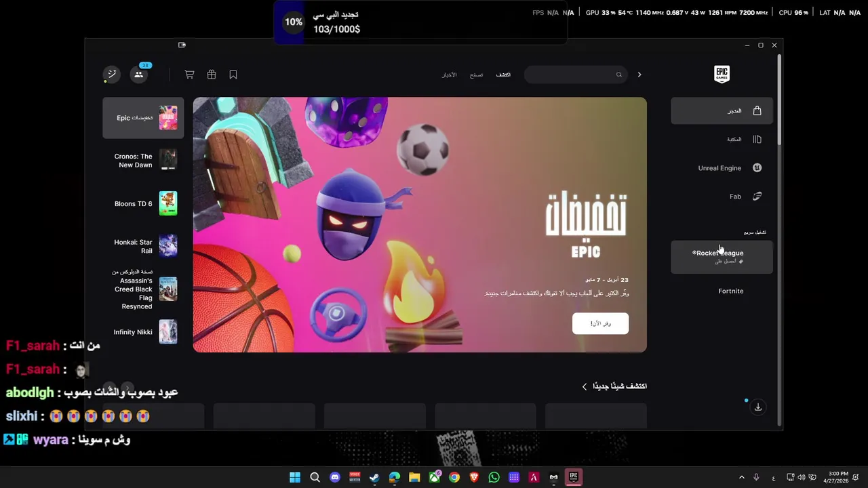Open the user profile avatar menu
868x488 pixels.
pyautogui.click(x=112, y=75)
